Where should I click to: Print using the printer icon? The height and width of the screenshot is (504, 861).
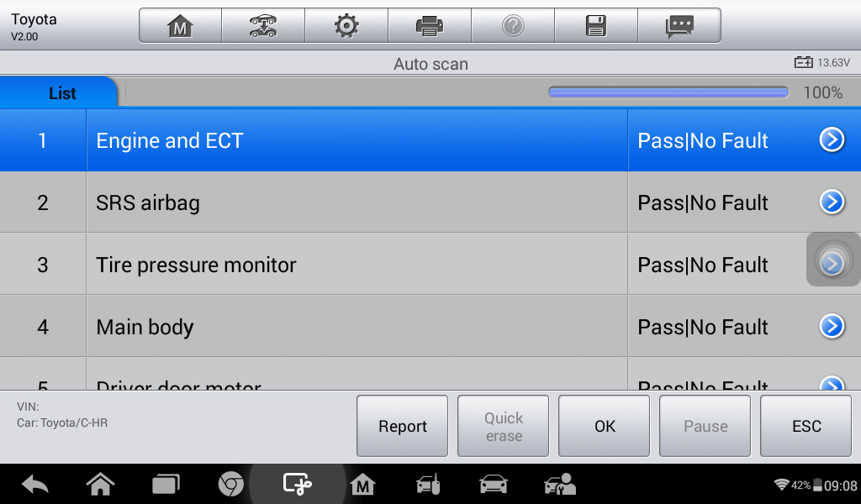(429, 26)
